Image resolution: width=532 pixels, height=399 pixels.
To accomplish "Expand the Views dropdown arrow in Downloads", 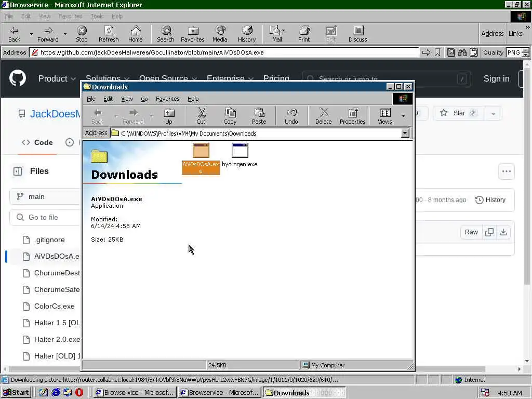I will click(403, 116).
